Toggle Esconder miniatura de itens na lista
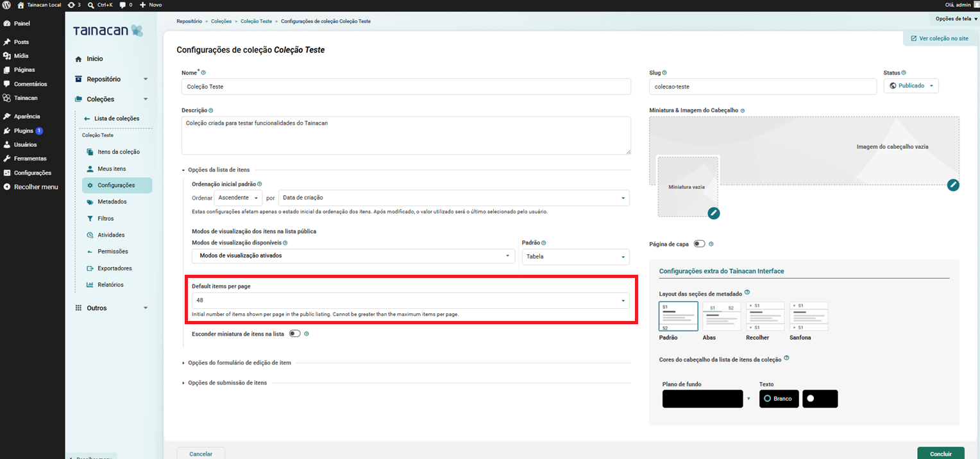Image resolution: width=980 pixels, height=459 pixels. pos(295,334)
